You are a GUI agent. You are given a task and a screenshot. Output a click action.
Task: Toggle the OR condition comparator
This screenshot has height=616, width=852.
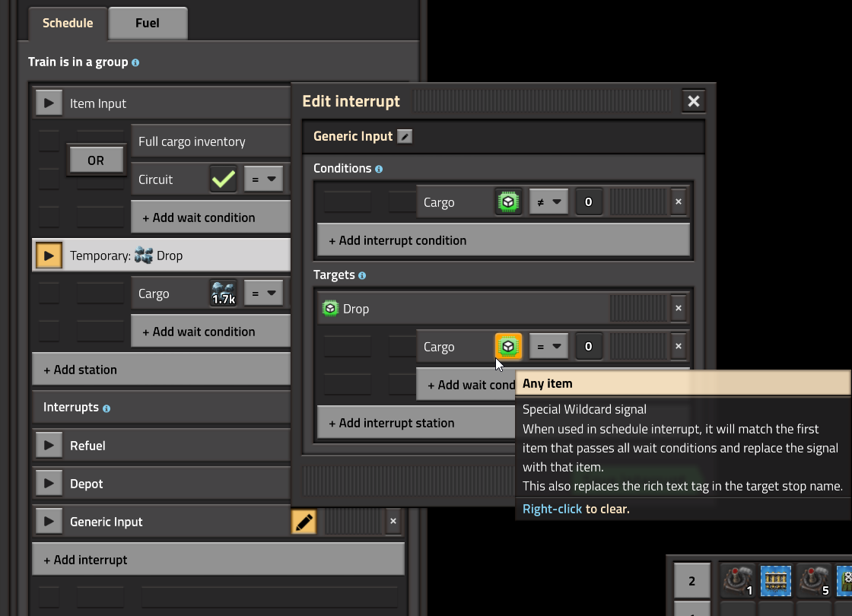pyautogui.click(x=96, y=160)
